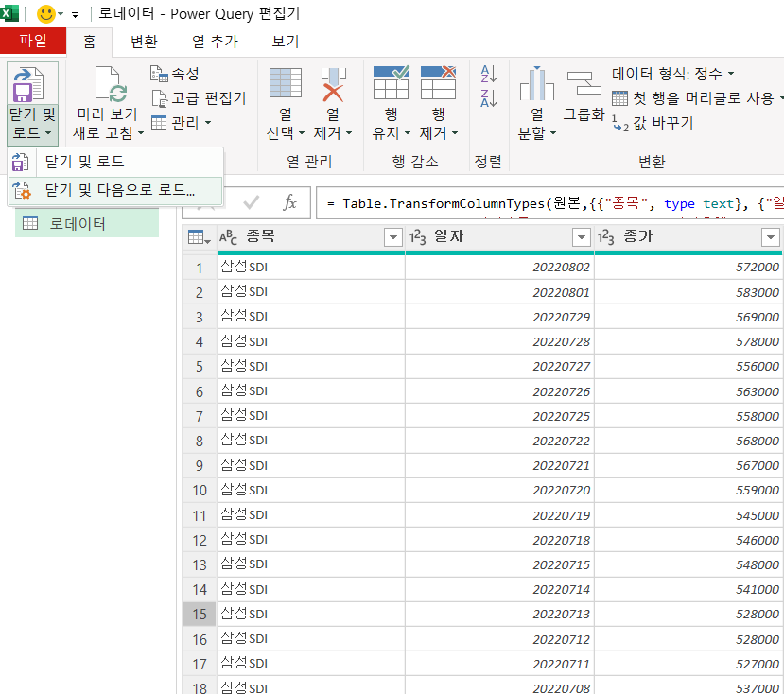This screenshot has width=784, height=694.
Task: Switch to the 보기 ribbon tab
Action: pyautogui.click(x=286, y=42)
